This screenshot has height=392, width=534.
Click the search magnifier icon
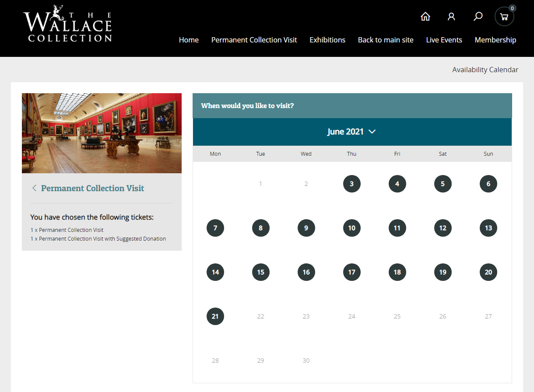pos(478,17)
